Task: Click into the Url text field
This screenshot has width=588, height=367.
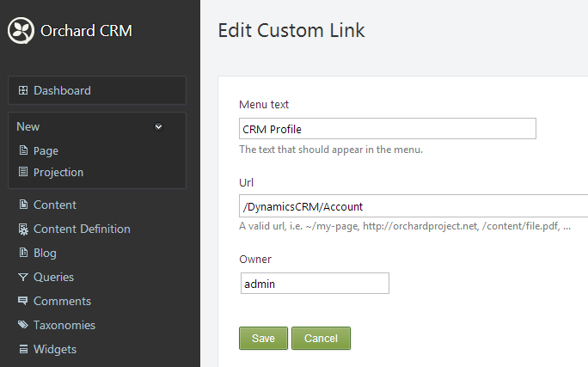Action: [x=413, y=206]
